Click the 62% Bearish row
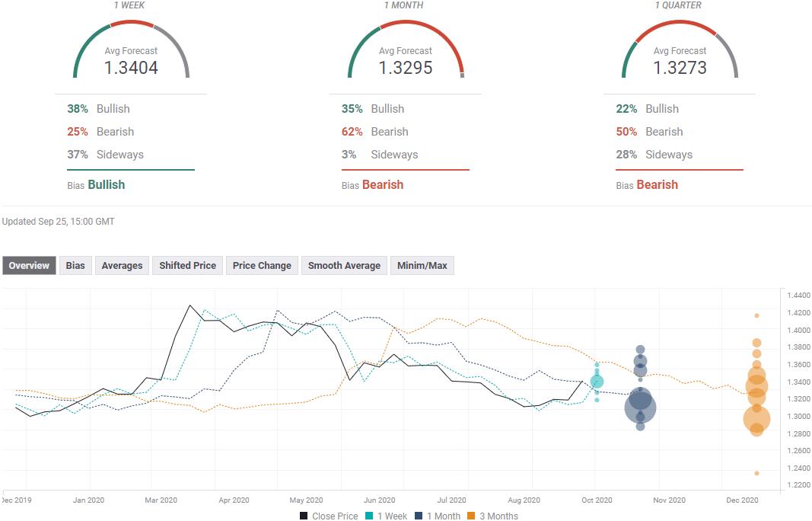The height and width of the screenshot is (521, 812). pyautogui.click(x=375, y=132)
